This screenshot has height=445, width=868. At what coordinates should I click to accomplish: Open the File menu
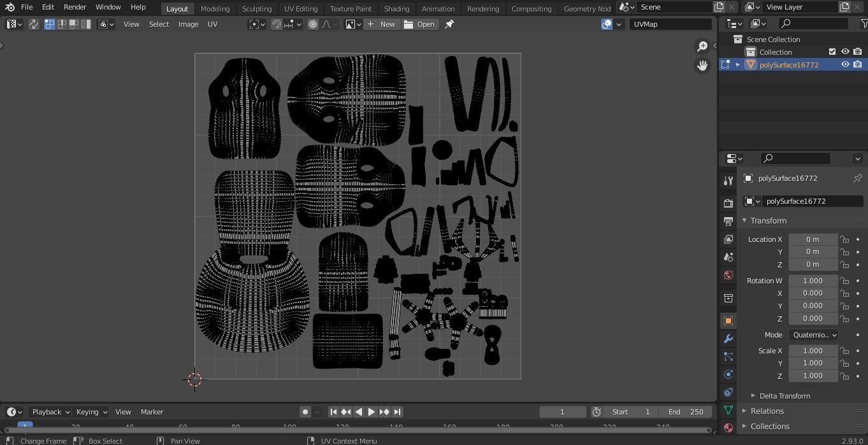point(27,7)
